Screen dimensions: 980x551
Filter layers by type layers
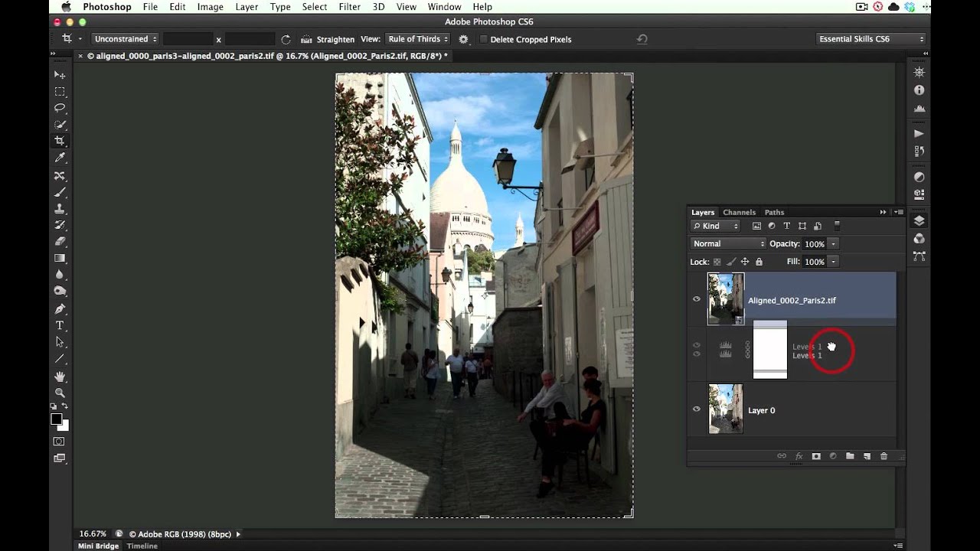(x=787, y=226)
